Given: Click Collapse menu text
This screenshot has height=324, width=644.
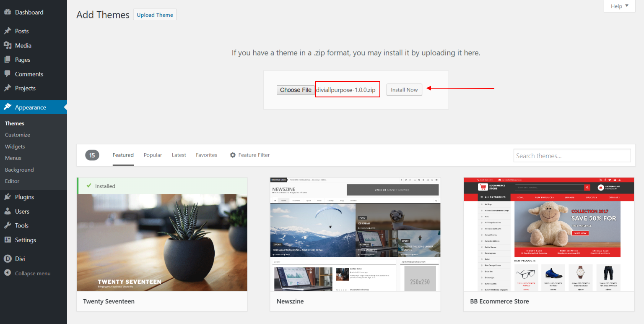Looking at the screenshot, I should (33, 273).
